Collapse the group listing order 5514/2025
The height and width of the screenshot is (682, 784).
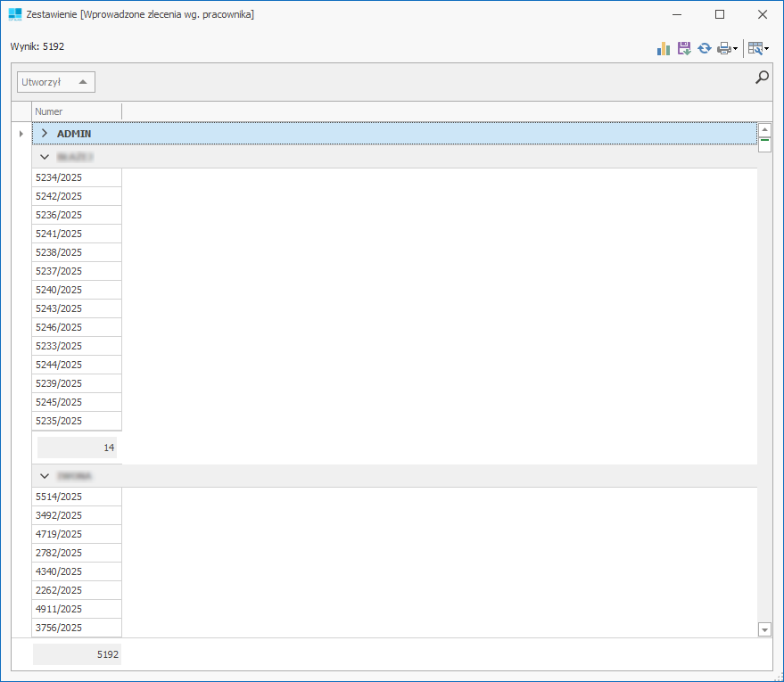[45, 476]
